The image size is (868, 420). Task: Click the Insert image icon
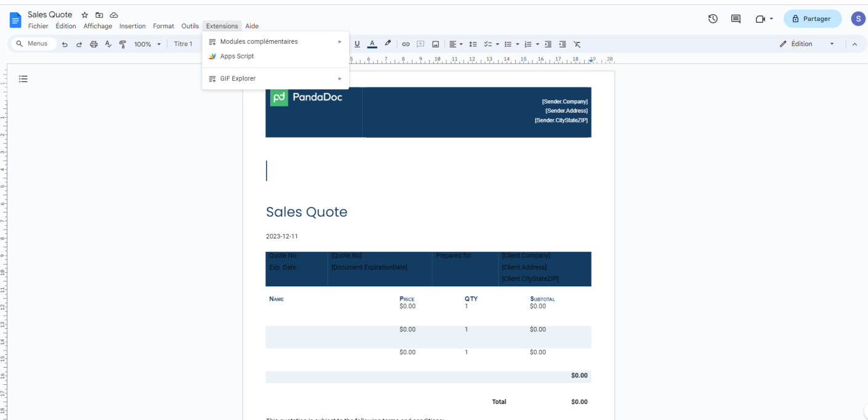(436, 44)
